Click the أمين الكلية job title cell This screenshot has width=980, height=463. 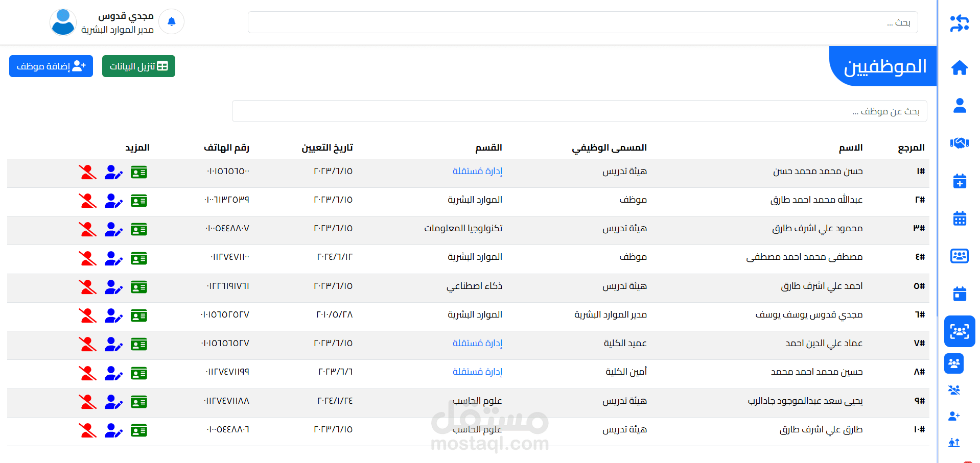[x=626, y=372]
